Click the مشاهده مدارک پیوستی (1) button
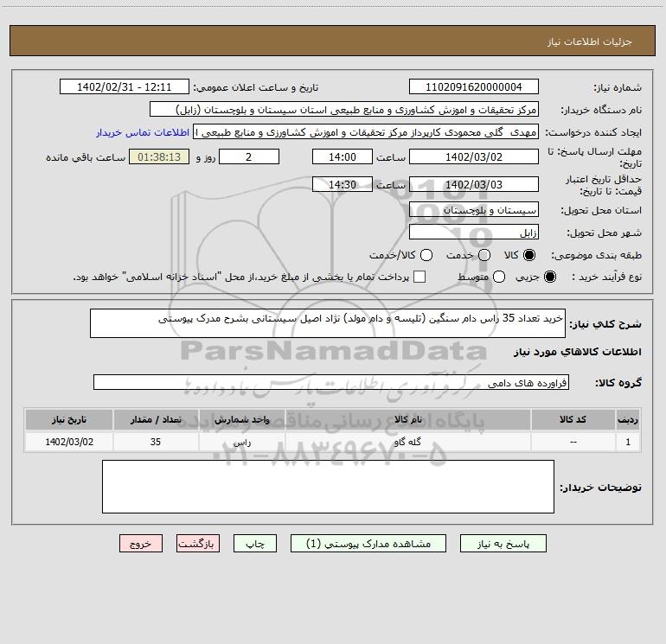 368,544
